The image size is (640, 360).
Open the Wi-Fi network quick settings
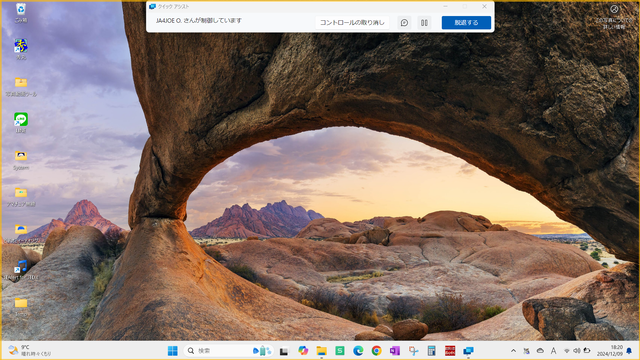[567, 351]
